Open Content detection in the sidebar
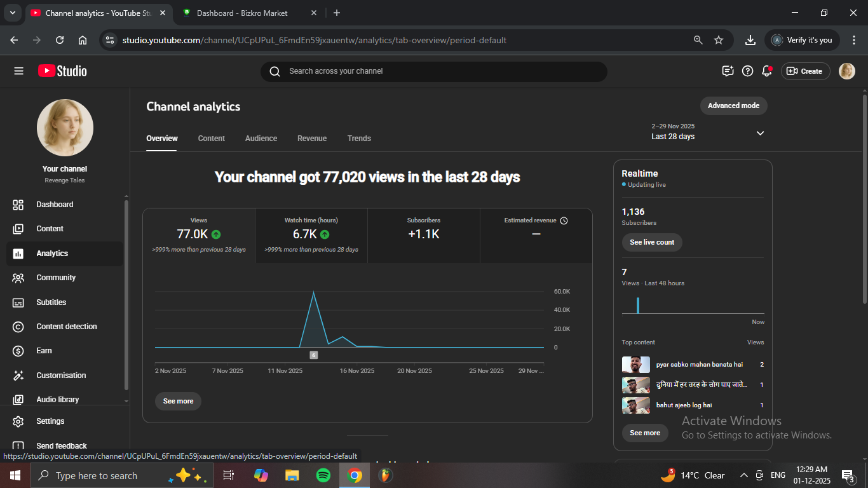Screen dimensions: 868x488 tap(66, 327)
